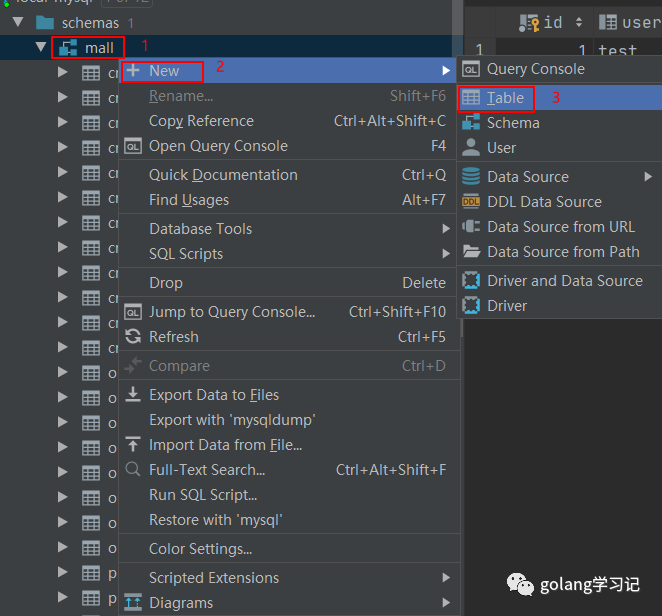The height and width of the screenshot is (616, 662).
Task: Open Color Settings from the context menu
Action: (200, 549)
